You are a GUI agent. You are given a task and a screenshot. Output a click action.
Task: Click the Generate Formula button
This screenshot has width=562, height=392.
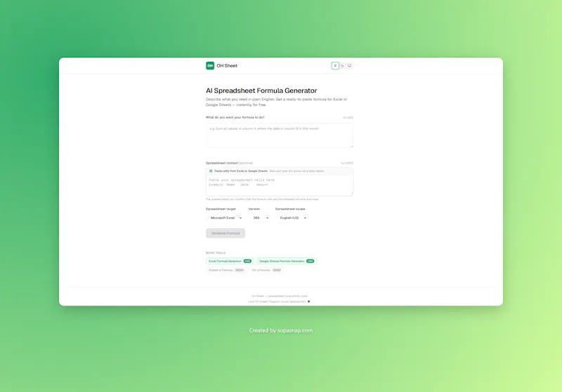click(226, 233)
